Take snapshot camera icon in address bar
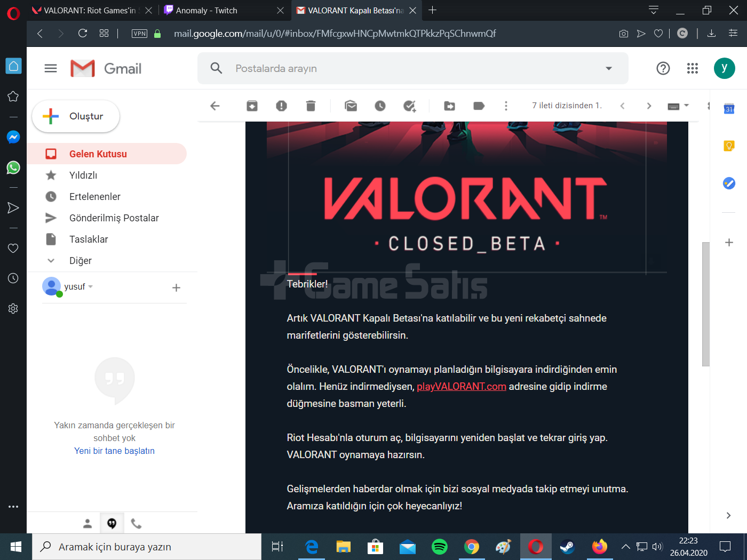 (x=623, y=34)
